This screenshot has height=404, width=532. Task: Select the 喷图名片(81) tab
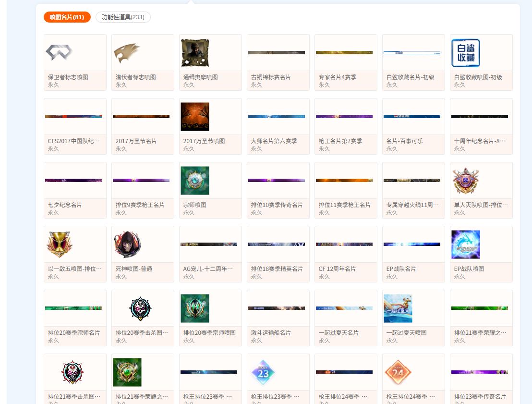(x=67, y=17)
